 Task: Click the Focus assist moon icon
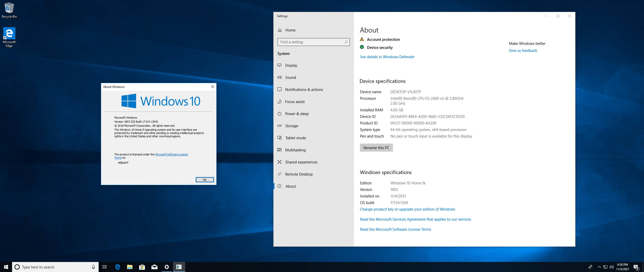coord(279,101)
